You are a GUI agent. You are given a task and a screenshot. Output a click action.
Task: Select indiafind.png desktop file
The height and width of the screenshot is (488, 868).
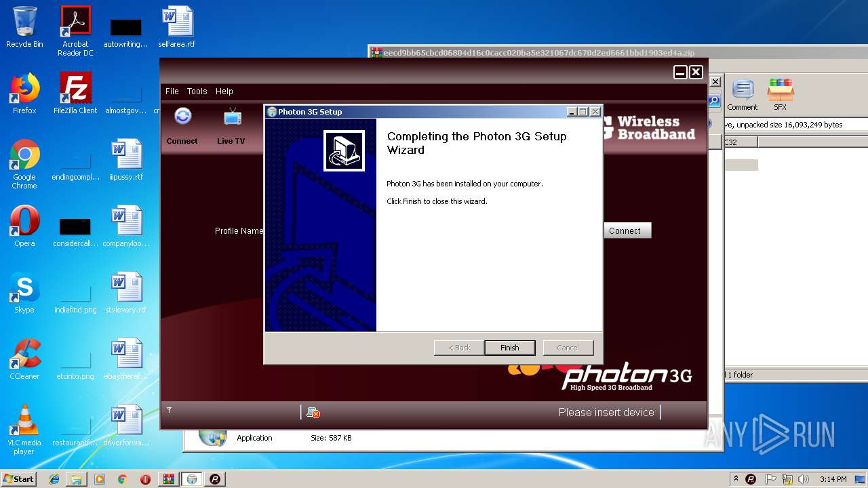tap(75, 298)
